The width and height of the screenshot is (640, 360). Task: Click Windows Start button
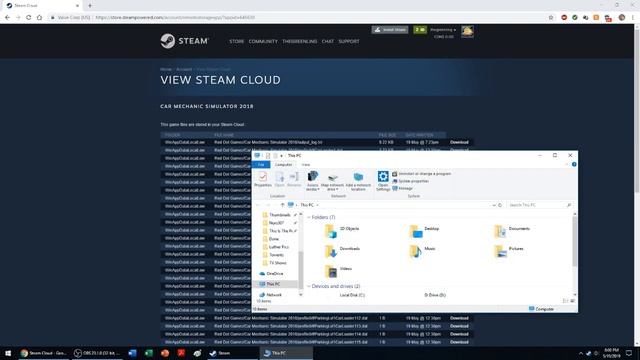click(x=8, y=353)
